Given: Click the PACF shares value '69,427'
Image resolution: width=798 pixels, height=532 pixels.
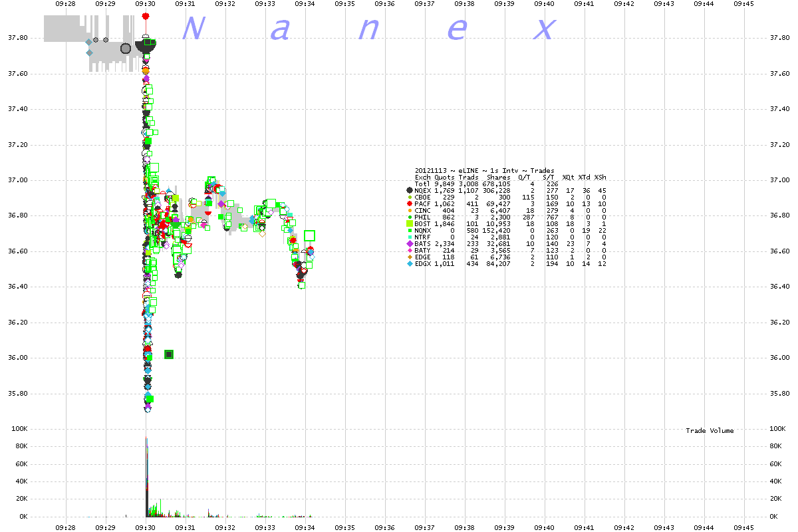Looking at the screenshot, I should (x=498, y=203).
